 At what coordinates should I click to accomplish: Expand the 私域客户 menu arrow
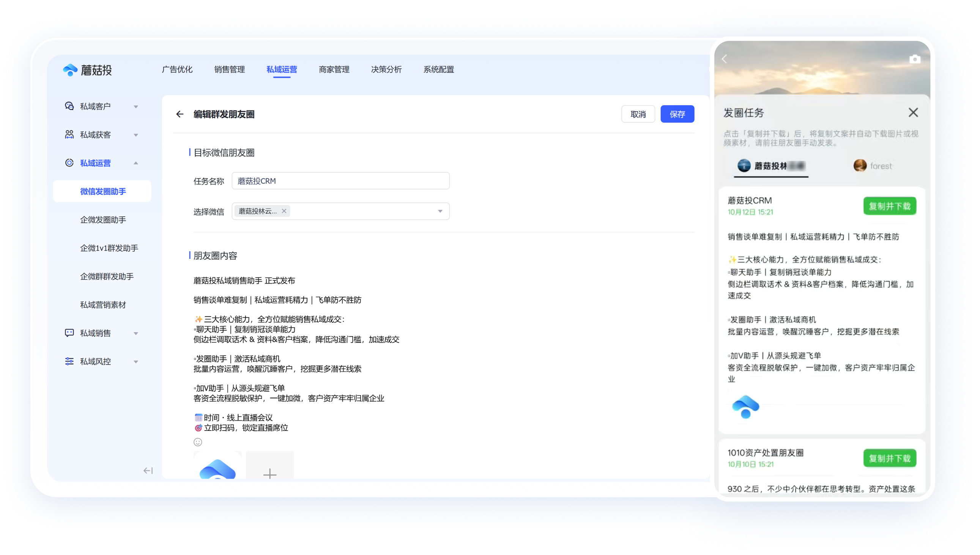click(x=135, y=106)
